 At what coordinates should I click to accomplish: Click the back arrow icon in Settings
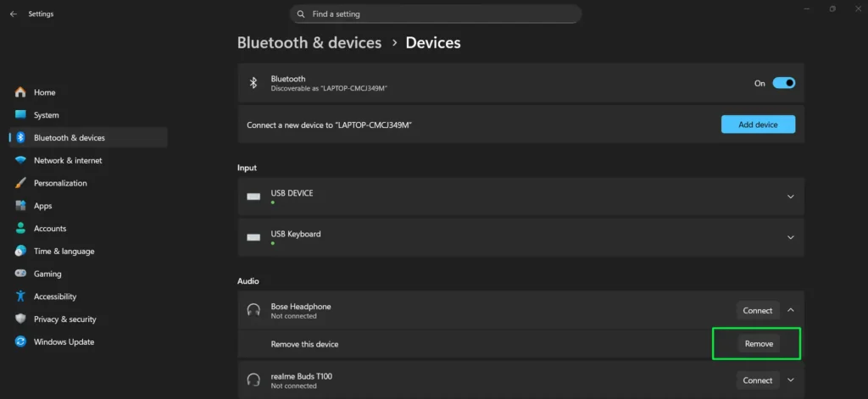13,14
